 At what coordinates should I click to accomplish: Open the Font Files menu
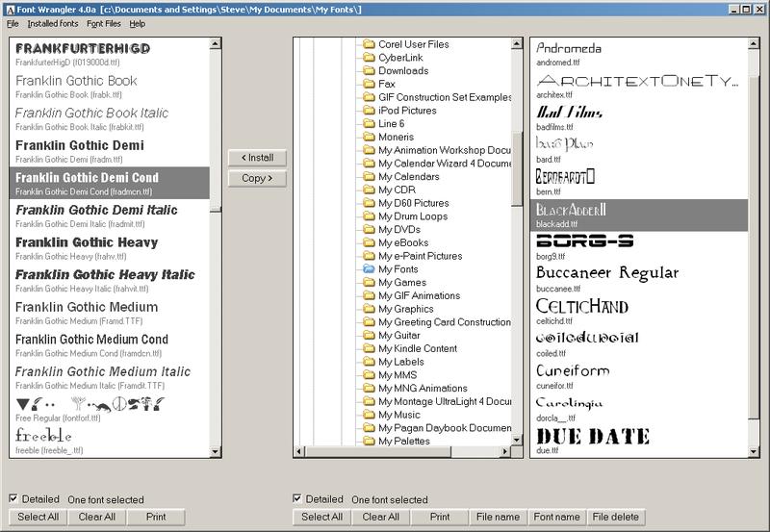(x=104, y=23)
